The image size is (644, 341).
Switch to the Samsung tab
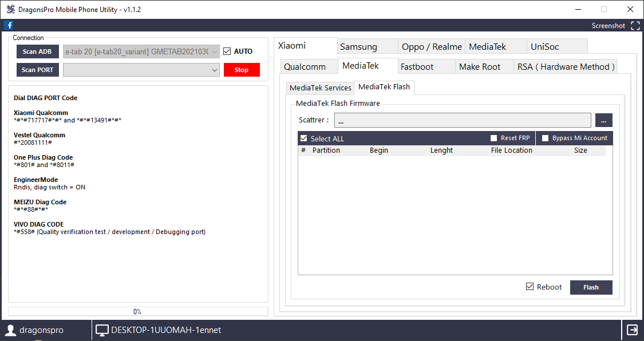click(x=368, y=47)
